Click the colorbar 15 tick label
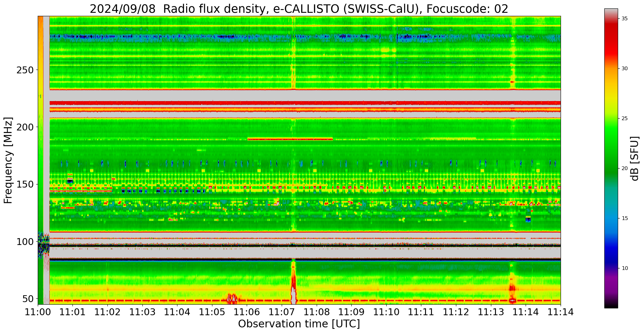Screen dimensions: 644x333 [x=625, y=218]
